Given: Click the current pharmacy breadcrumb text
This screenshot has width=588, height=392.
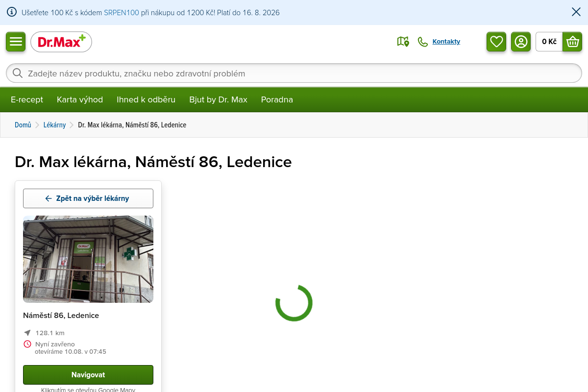Looking at the screenshot, I should 132,125.
